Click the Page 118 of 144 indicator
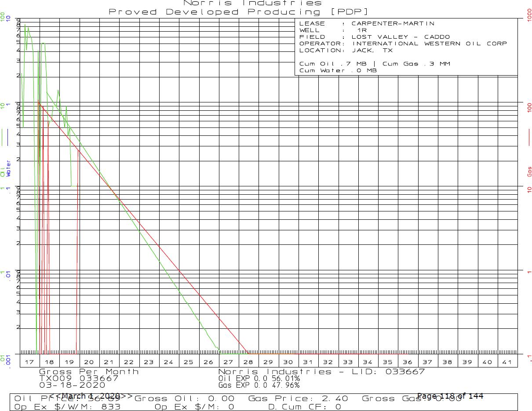The height and width of the screenshot is (411, 532). [450, 396]
